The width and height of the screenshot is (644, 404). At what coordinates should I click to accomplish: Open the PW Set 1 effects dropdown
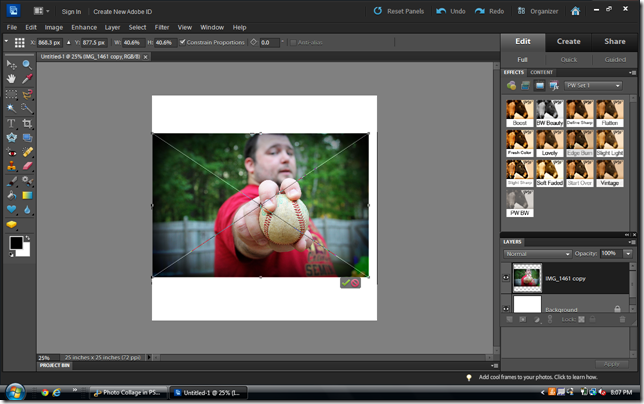(592, 86)
